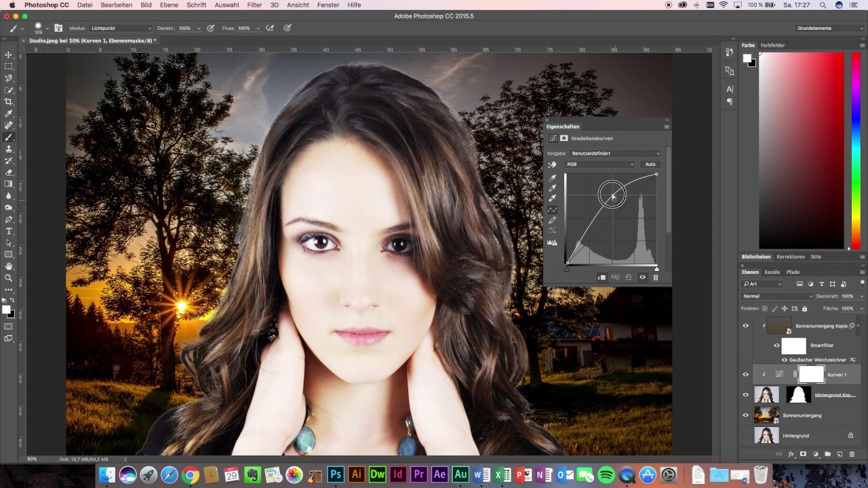Select the Move tool
This screenshot has height=488, width=868.
click(x=9, y=55)
